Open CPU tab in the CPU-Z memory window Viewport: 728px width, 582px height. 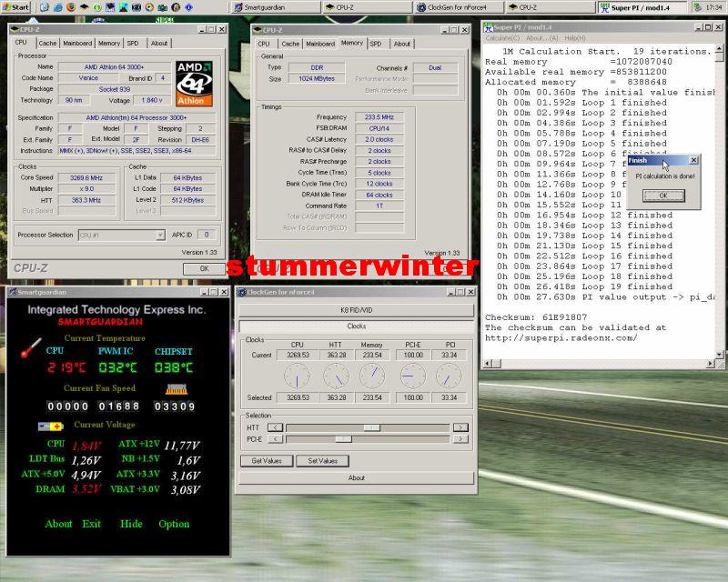[264, 44]
